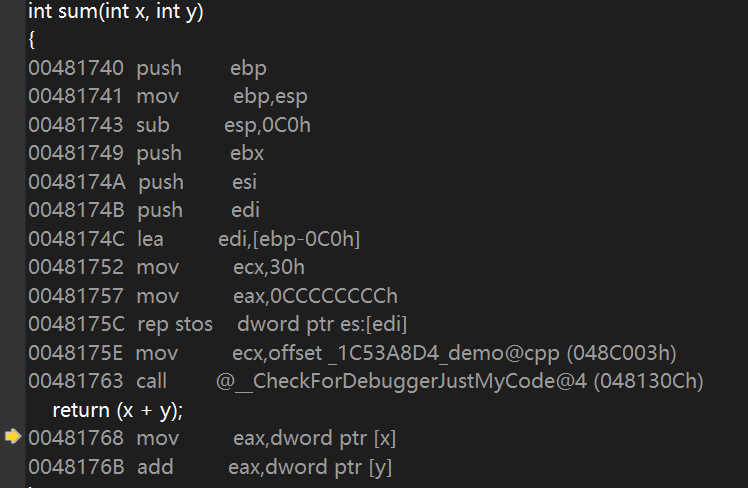This screenshot has width=748, height=488.
Task: Select the mov ecx,30h instruction
Action: pos(166,267)
